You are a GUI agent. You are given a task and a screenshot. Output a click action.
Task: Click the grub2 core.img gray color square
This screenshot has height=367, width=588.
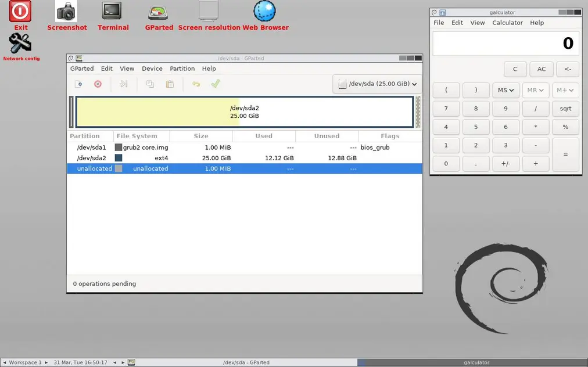tap(119, 147)
